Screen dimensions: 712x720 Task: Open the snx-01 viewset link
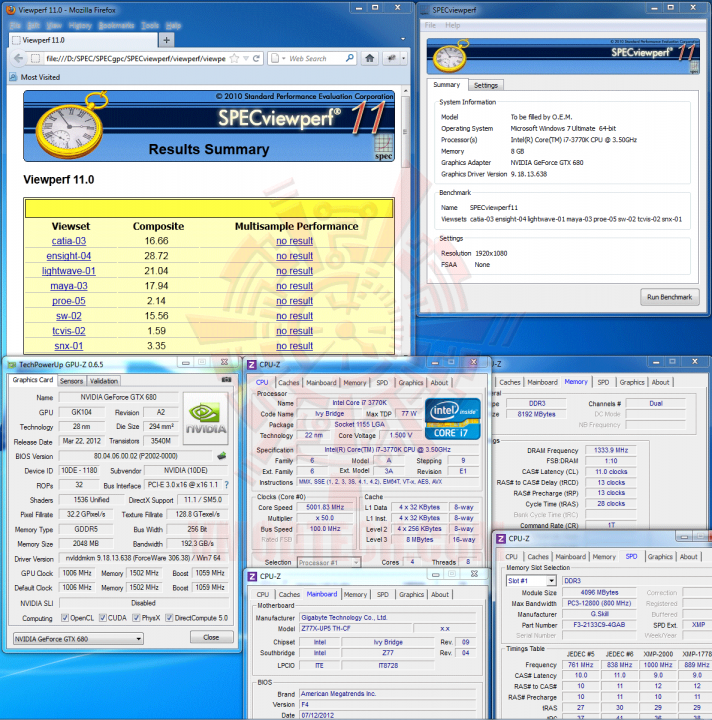[69, 346]
